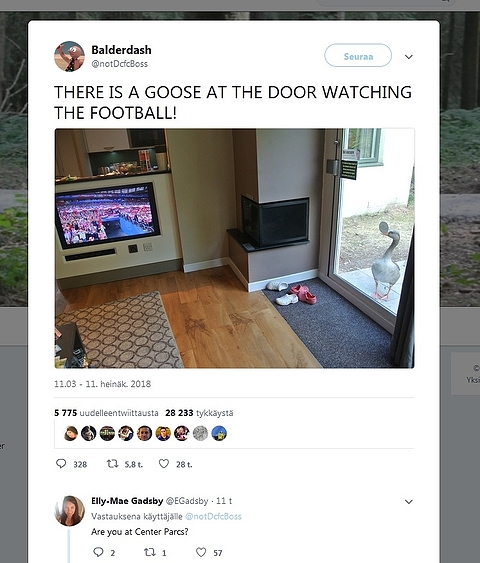Like Elly-Mae Gadsby's reply heart

(x=201, y=552)
